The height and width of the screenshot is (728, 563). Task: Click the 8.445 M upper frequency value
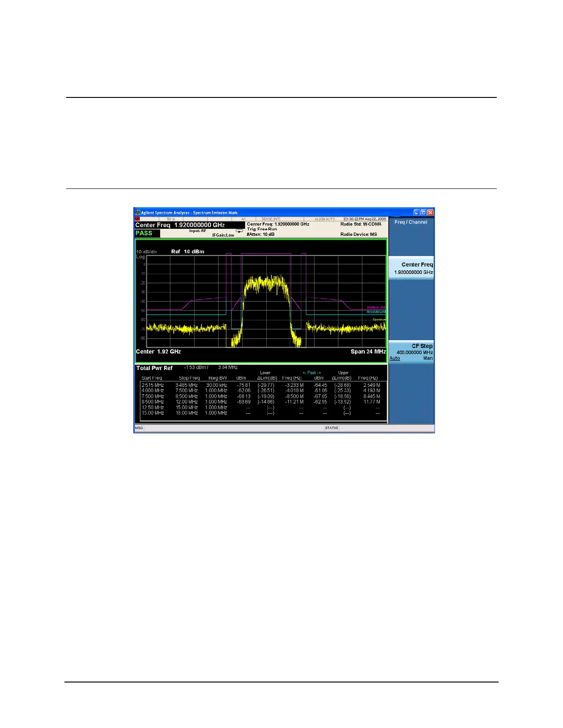click(x=372, y=396)
